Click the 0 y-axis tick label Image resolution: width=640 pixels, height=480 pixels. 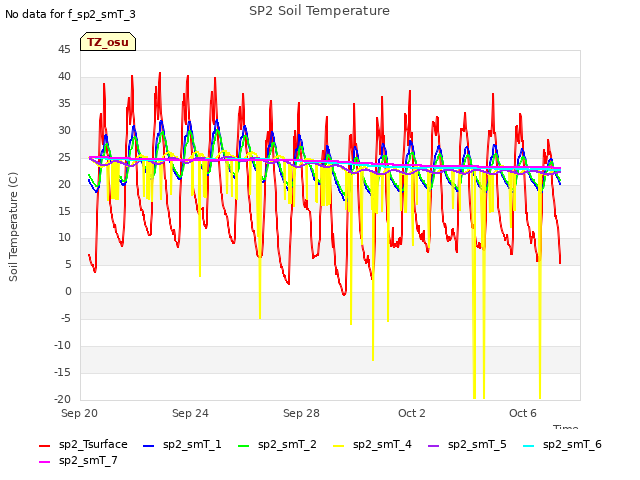pos(68,292)
